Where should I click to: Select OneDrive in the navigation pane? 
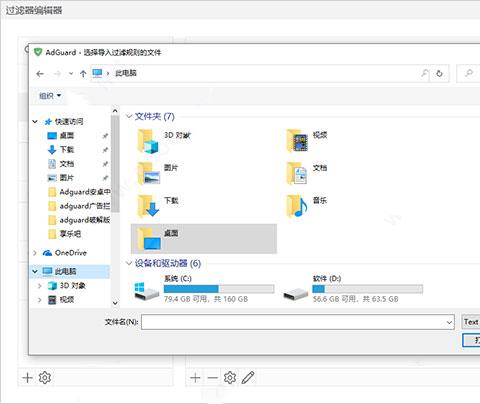[x=65, y=253]
